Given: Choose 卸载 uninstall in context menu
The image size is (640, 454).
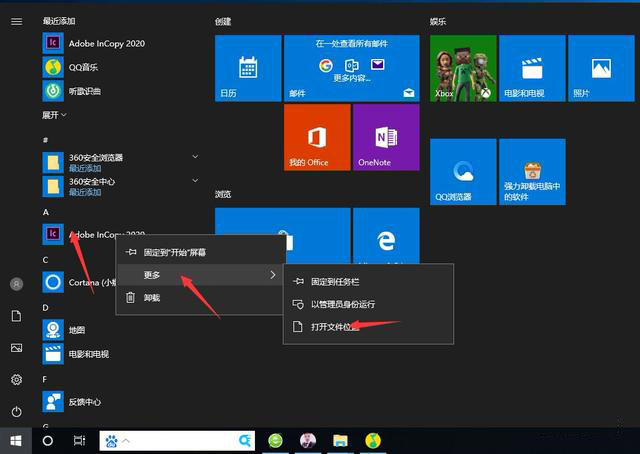Looking at the screenshot, I should click(x=200, y=298).
